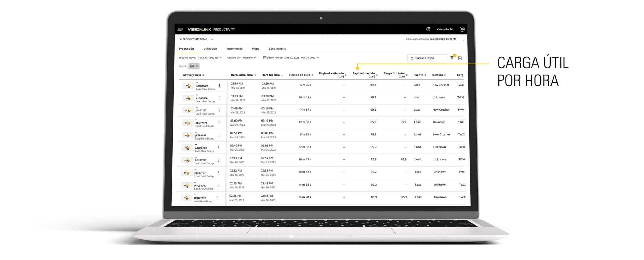
Task: Open page options kebab menu beside last update
Action: pyautogui.click(x=463, y=39)
